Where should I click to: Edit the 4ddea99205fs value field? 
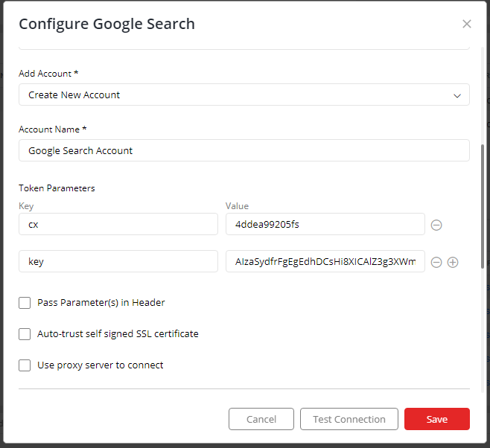click(x=325, y=224)
